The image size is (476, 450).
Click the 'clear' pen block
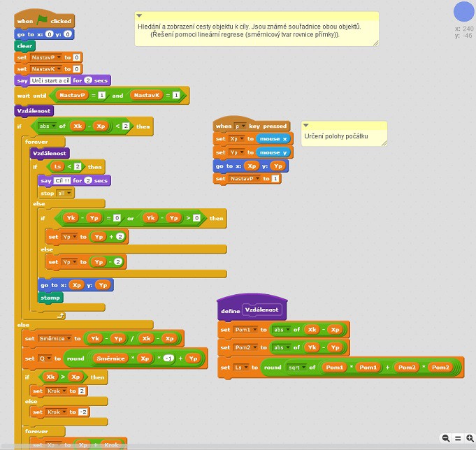[x=24, y=45]
